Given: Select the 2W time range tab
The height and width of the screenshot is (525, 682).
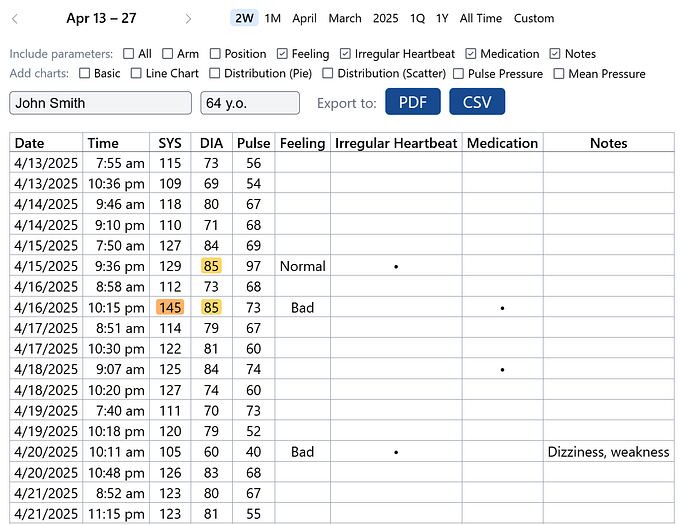Looking at the screenshot, I should [244, 18].
